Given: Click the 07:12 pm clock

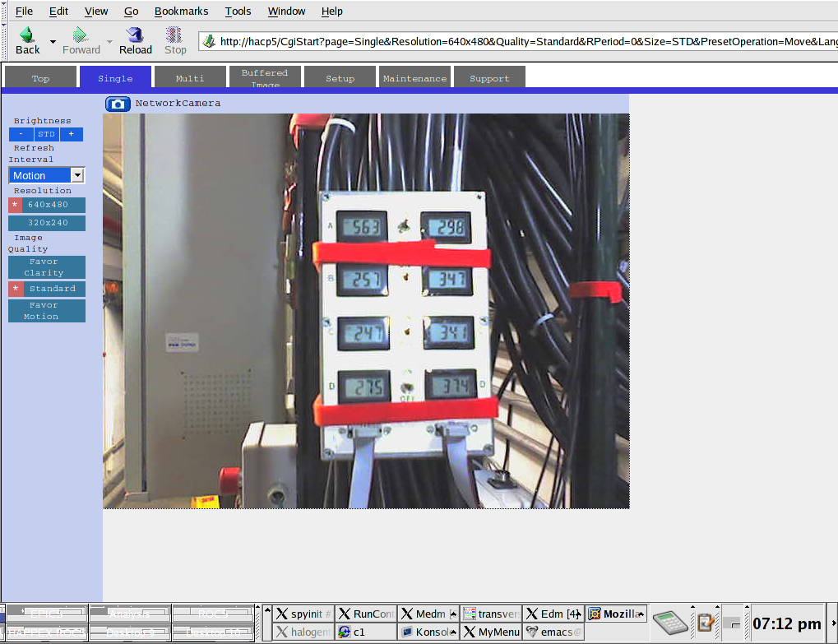Looking at the screenshot, I should (x=787, y=623).
